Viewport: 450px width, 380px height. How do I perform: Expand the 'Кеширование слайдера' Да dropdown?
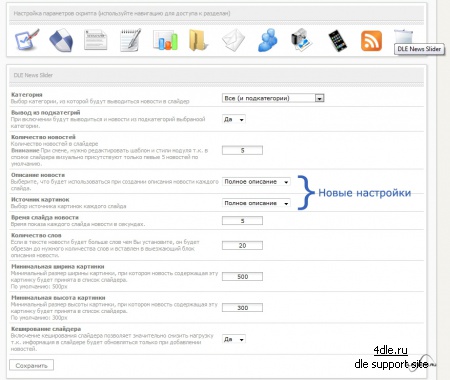[234, 339]
